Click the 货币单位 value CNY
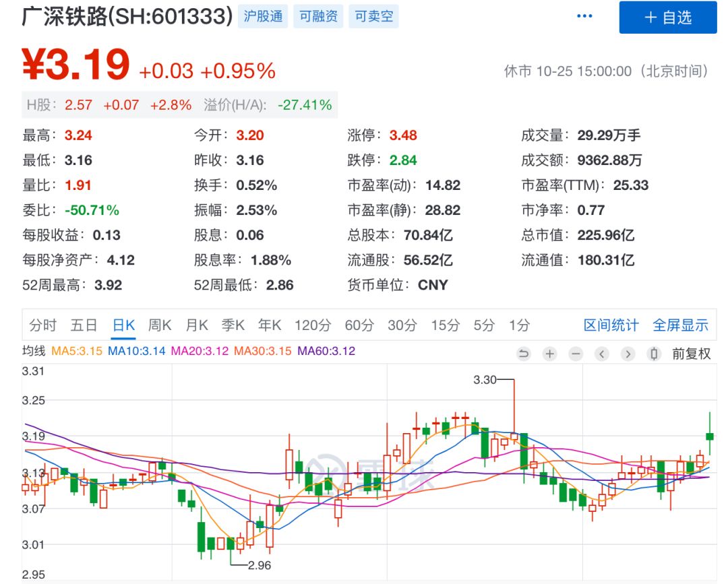Image resolution: width=728 pixels, height=584 pixels. pos(433,285)
